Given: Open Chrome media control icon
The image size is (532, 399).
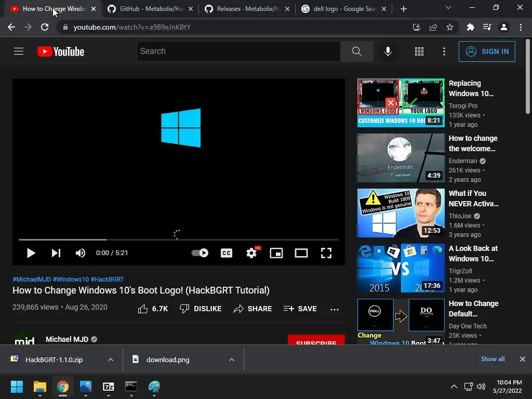Looking at the screenshot, I should click(487, 27).
